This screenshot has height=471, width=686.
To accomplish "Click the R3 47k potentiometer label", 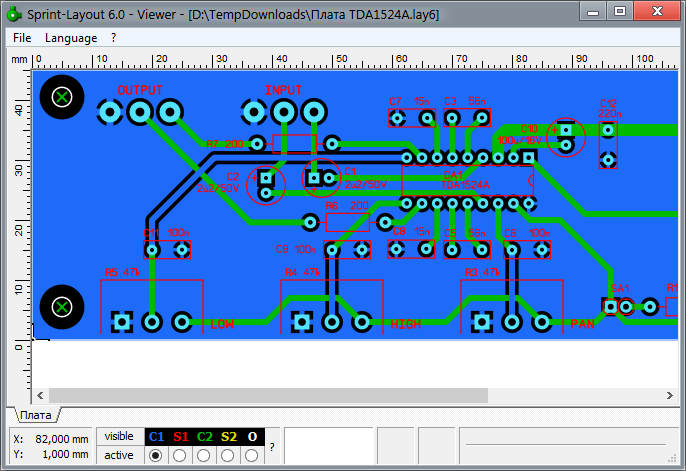I will [x=483, y=272].
